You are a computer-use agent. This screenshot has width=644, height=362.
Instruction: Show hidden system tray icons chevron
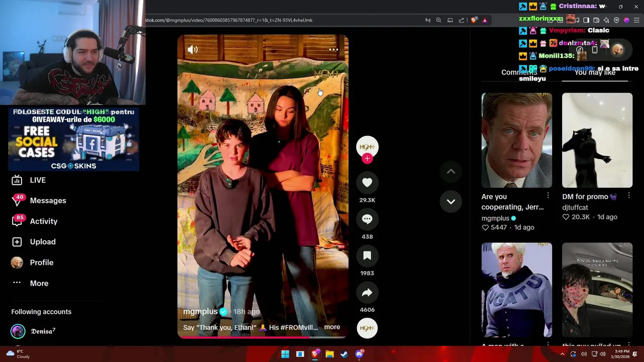tap(562, 354)
